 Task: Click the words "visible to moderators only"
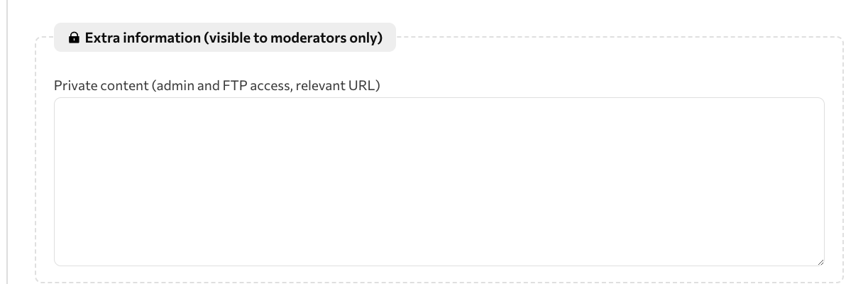(x=292, y=38)
